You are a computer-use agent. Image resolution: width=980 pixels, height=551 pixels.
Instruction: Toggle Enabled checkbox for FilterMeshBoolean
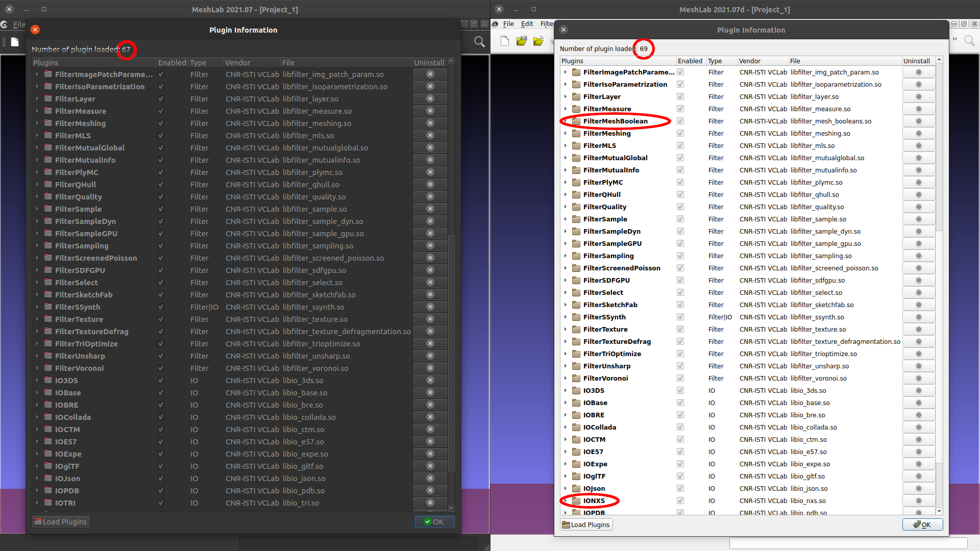680,121
